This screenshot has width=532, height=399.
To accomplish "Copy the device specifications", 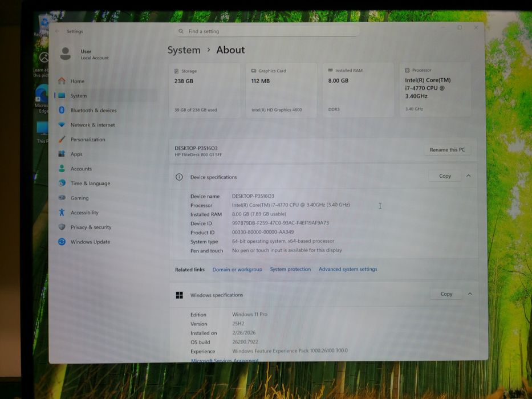I will coord(445,176).
